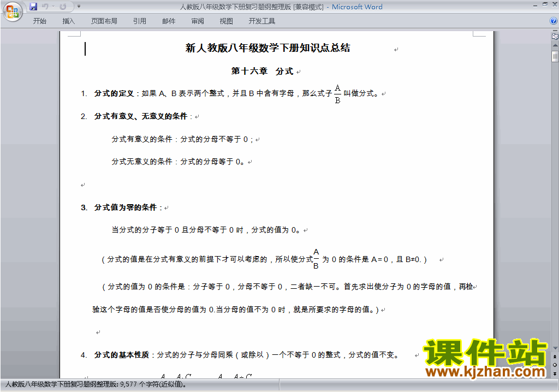This screenshot has height=392, width=559.
Task: Click the vertical scrollbar up arrow
Action: pos(555,45)
